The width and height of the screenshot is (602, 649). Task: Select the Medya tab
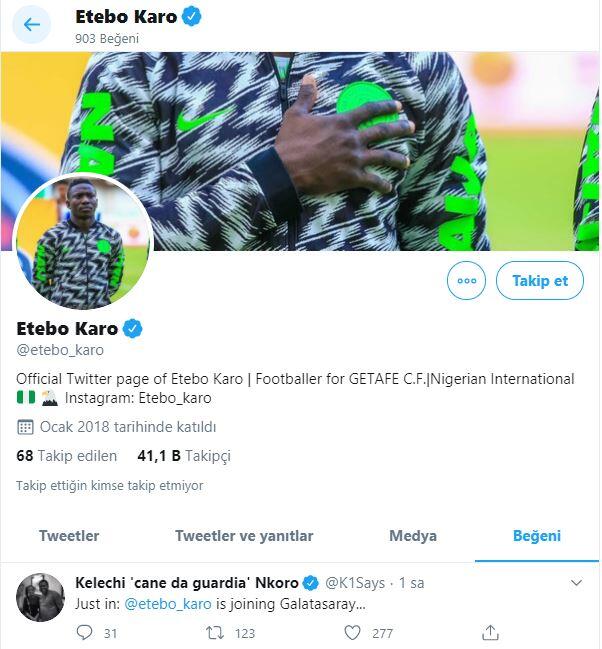click(x=413, y=536)
